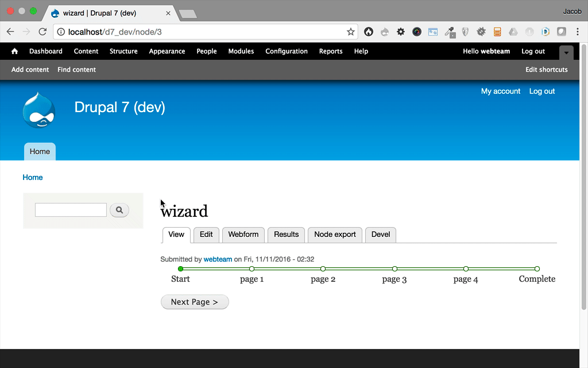Open the Appearance admin menu
The width and height of the screenshot is (588, 368).
pos(167,51)
